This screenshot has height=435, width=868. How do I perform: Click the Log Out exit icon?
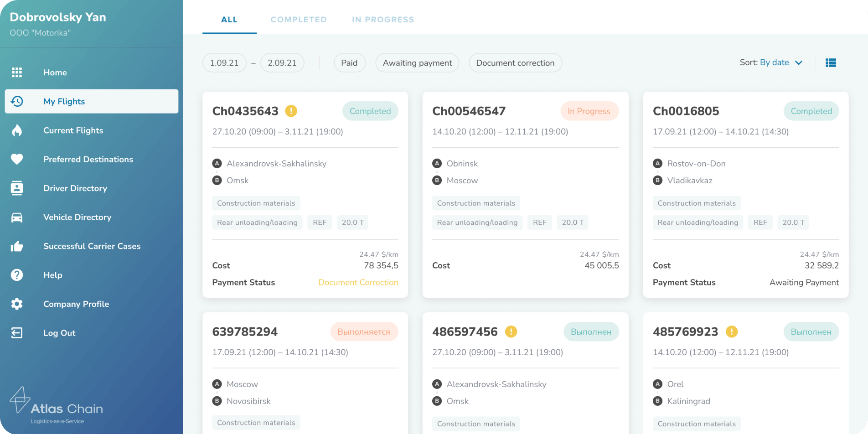click(x=17, y=333)
